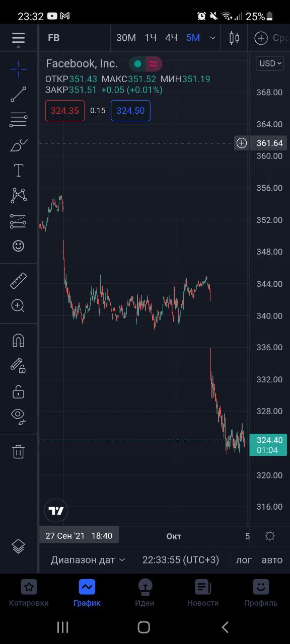Activate the zoom in tool

coord(19,306)
